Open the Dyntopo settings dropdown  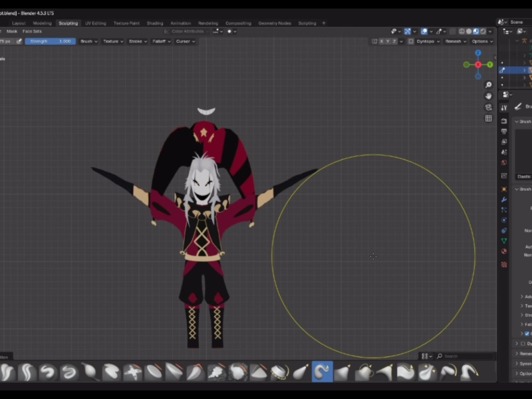(428, 41)
